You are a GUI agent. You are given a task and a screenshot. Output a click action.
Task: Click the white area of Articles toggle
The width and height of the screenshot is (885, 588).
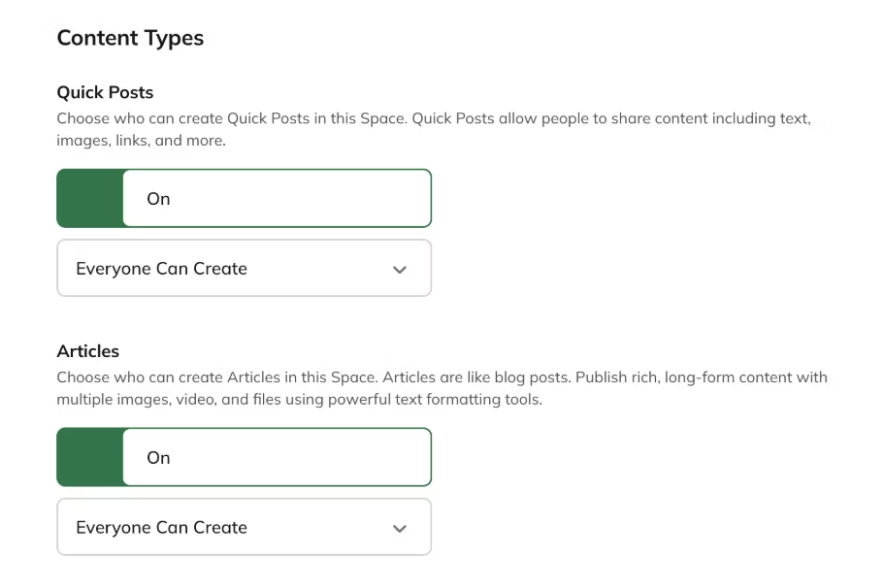click(311, 457)
